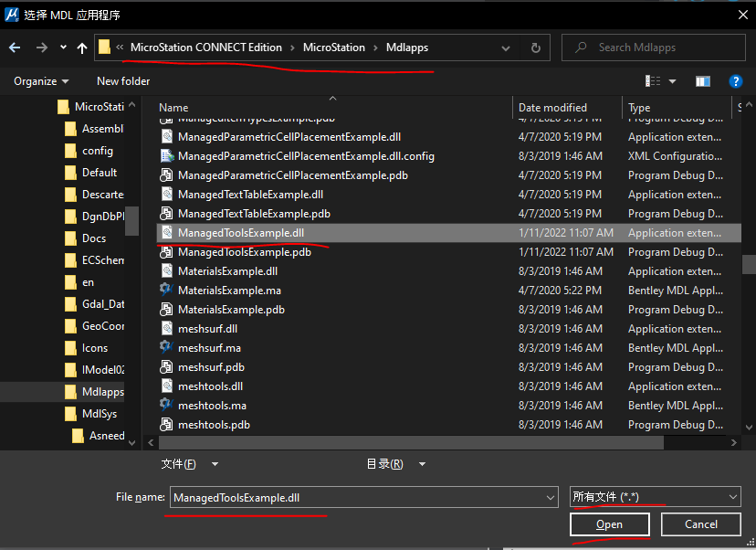Select ManagedParametricCellPlacementExample.dll file icon
Image resolution: width=756 pixels, height=550 pixels.
[166, 136]
